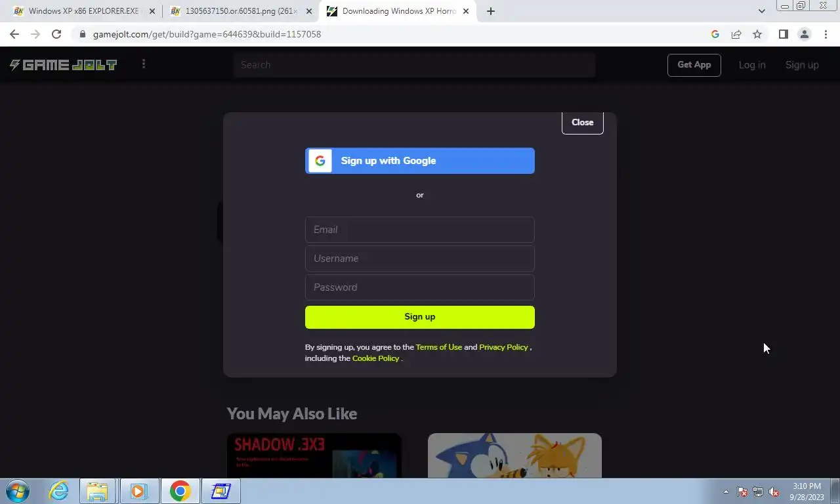Click Sign up with Google
840x504 pixels.
pos(420,161)
